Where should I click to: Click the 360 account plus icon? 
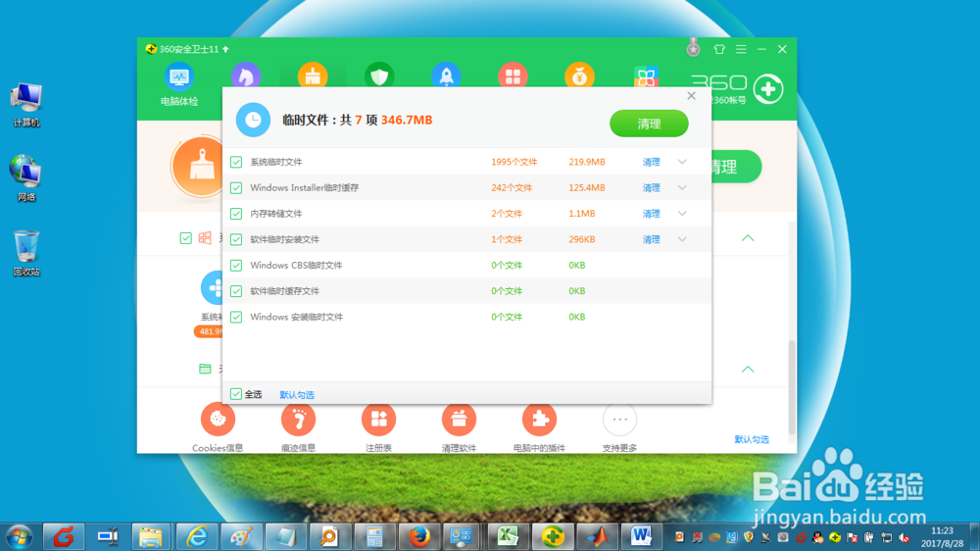768,89
